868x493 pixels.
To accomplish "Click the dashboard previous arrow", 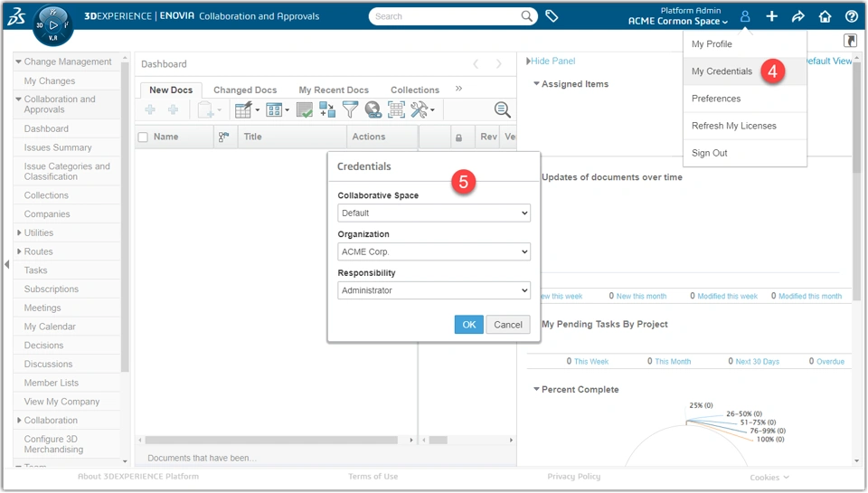I will tap(476, 64).
